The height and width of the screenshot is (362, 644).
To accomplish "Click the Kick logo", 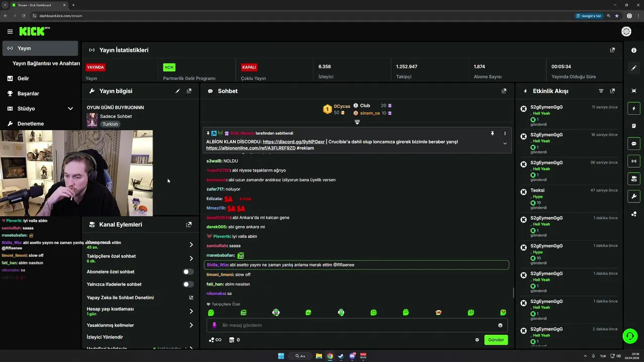I will [34, 31].
